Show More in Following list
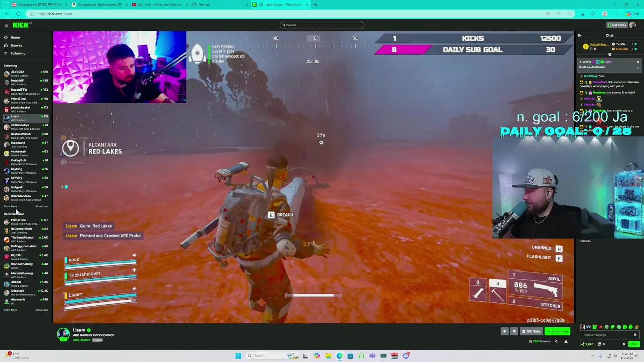 click(x=10, y=206)
